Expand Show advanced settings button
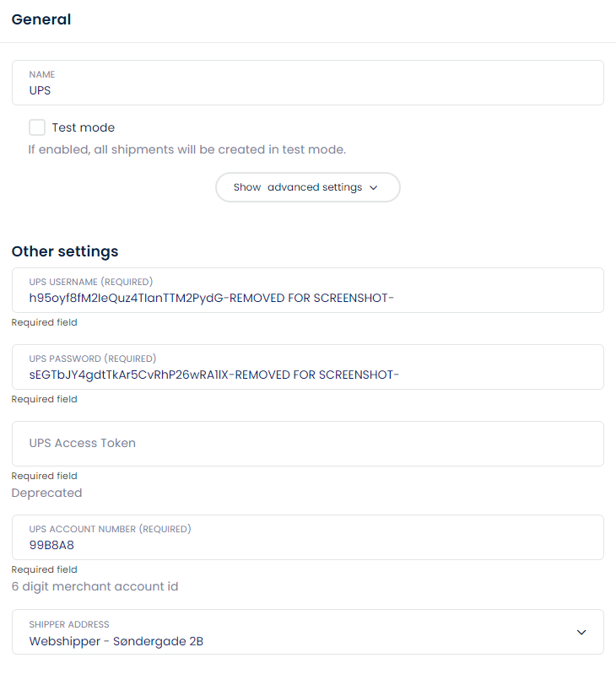The height and width of the screenshot is (674, 616). (308, 187)
